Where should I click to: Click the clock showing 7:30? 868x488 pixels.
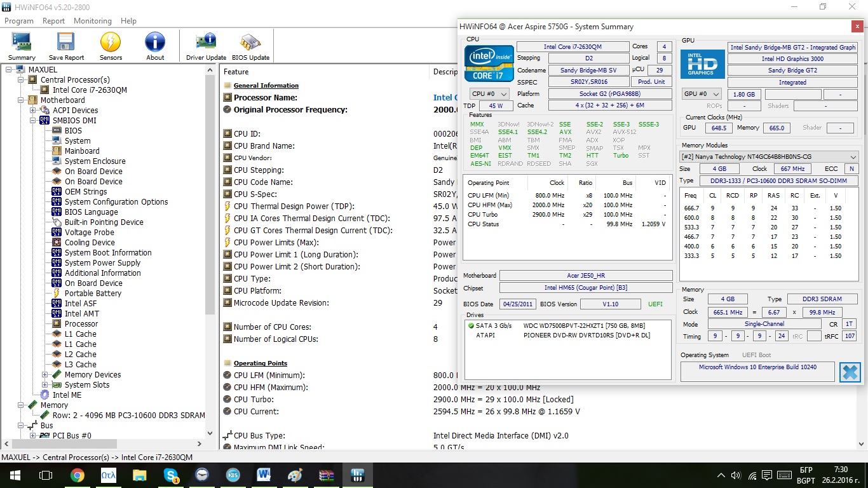[839, 470]
